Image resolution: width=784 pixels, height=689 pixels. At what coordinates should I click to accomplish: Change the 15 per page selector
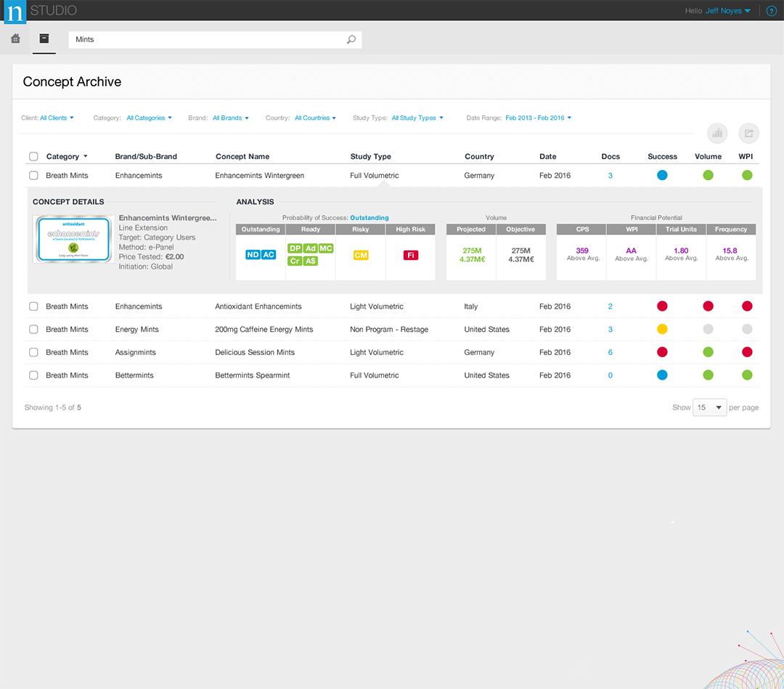pyautogui.click(x=709, y=407)
